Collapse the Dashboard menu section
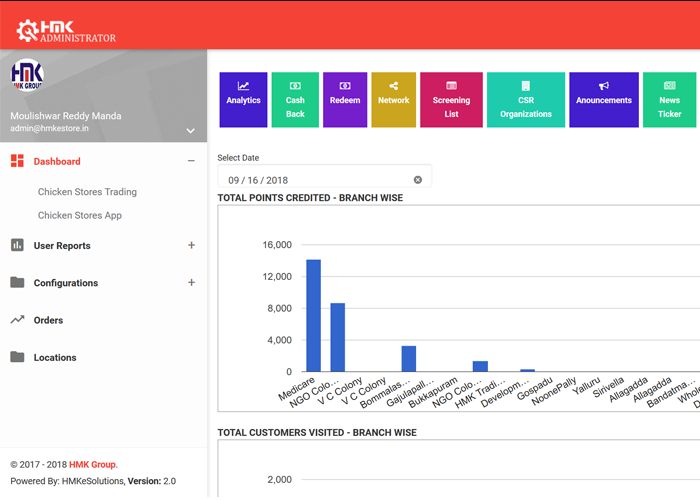The width and height of the screenshot is (700, 500). point(191,161)
